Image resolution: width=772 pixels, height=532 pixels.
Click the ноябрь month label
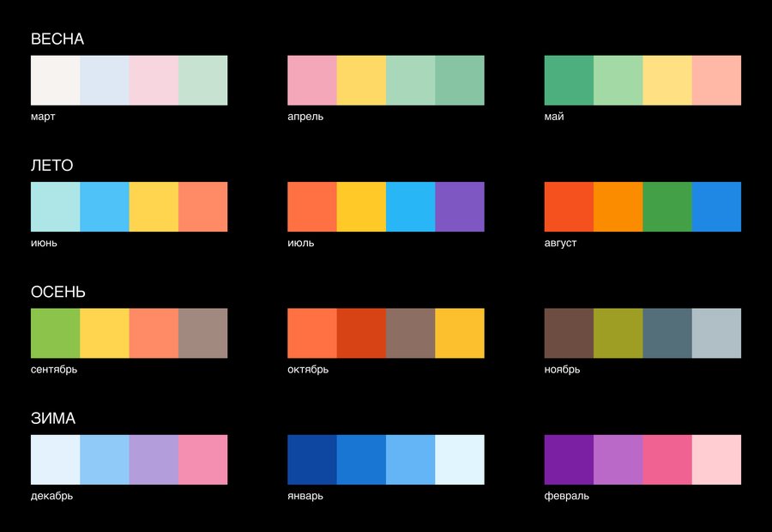[x=562, y=370]
